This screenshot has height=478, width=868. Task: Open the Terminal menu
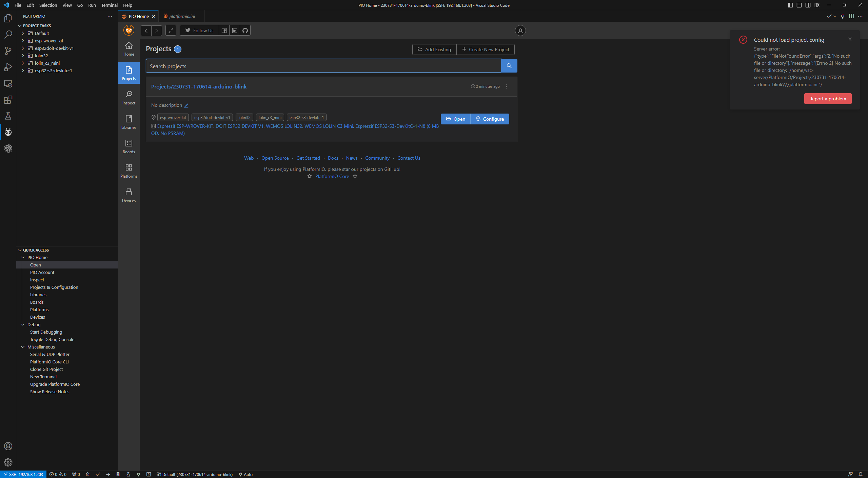(x=109, y=5)
